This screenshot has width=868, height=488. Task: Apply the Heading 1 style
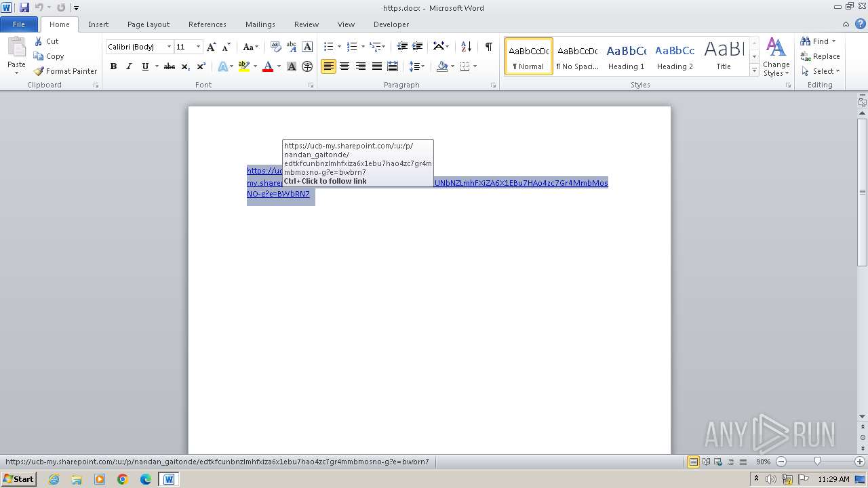626,56
